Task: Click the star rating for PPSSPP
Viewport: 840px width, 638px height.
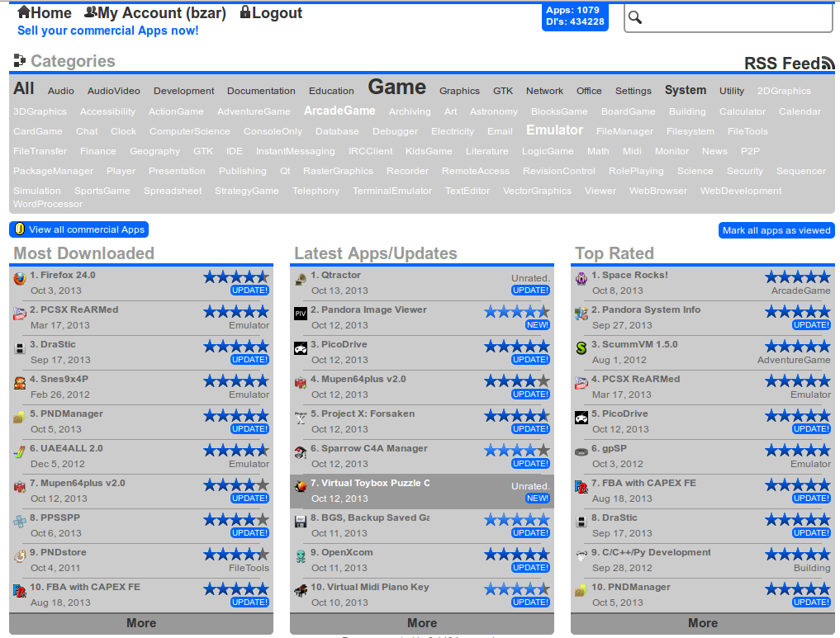Action: 236,519
